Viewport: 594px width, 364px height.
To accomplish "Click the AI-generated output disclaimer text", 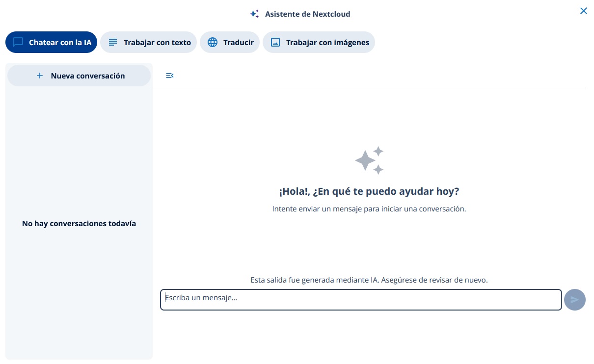I will pyautogui.click(x=369, y=280).
